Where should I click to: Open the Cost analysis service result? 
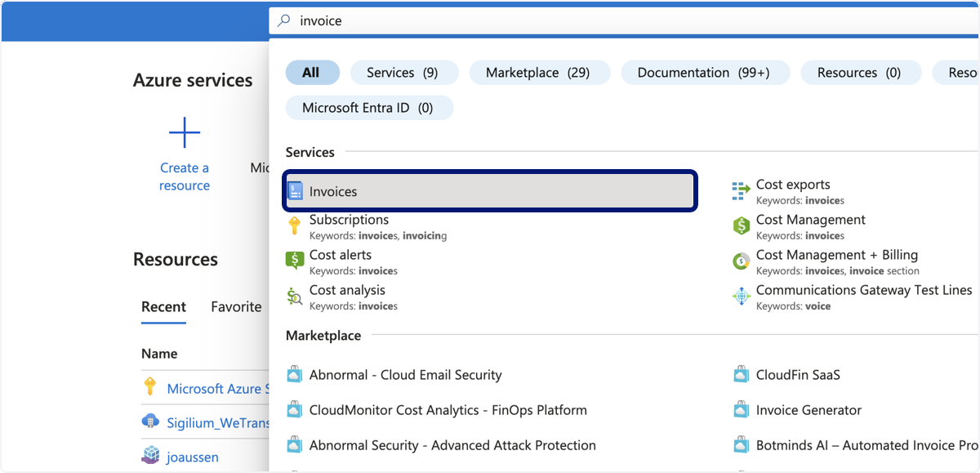point(347,290)
